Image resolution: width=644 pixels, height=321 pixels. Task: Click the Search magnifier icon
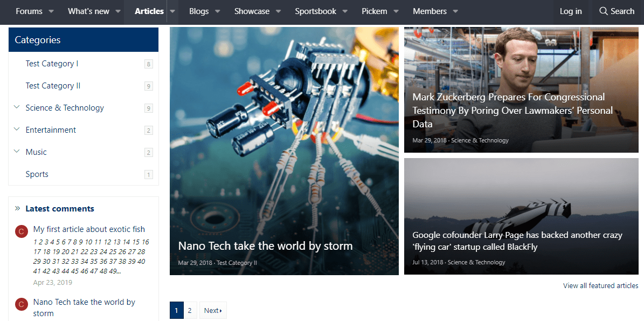coord(603,11)
